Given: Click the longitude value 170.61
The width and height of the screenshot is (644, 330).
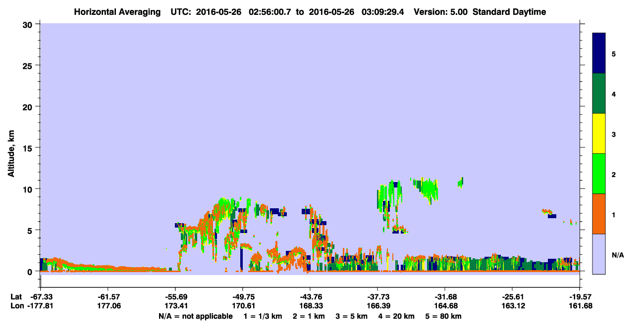Looking at the screenshot, I should (x=244, y=306).
